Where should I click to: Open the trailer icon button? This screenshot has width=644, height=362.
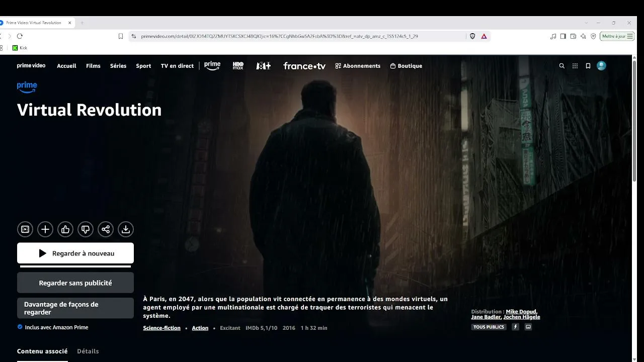[25, 229]
